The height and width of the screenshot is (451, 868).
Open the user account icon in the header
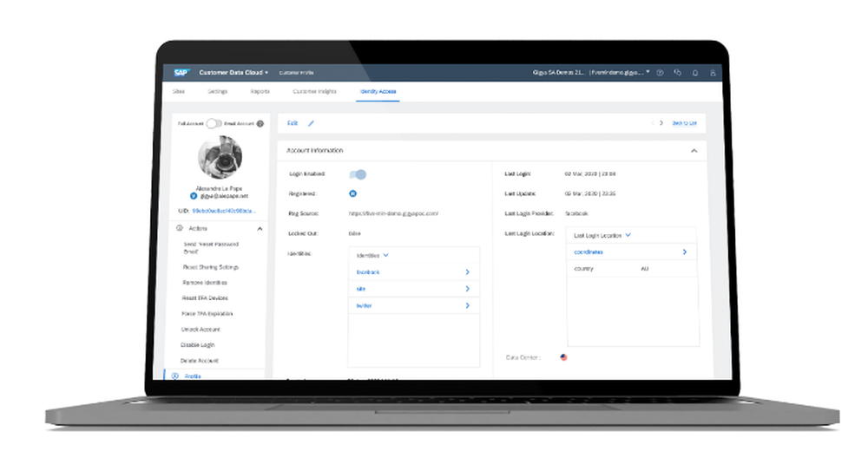click(x=713, y=73)
